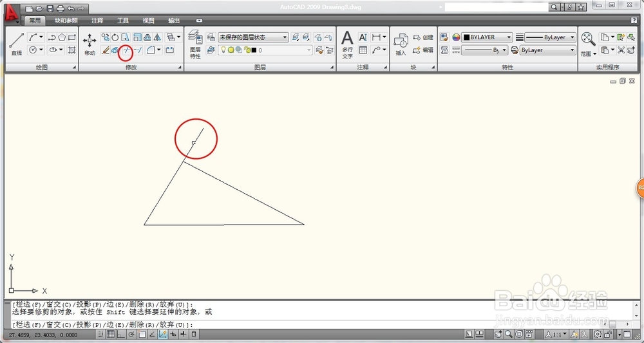Screen dimensions: 644x343
Task: Open the 工具 ribbon tab
Action: click(x=123, y=21)
